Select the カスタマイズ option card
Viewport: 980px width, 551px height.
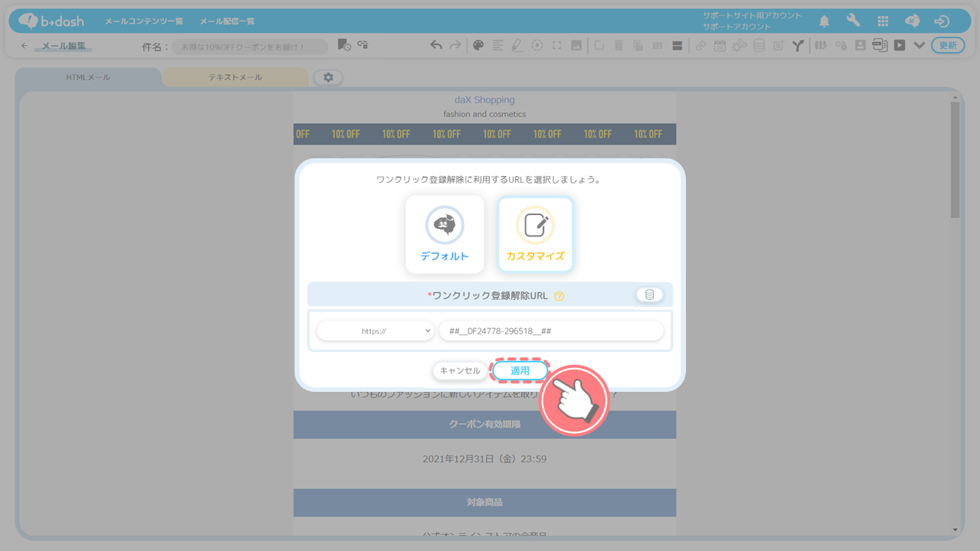click(x=535, y=234)
